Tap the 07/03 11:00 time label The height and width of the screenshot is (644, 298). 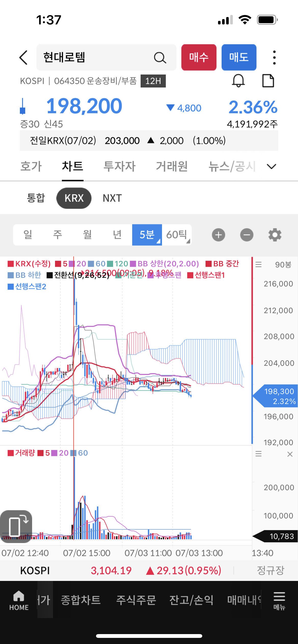click(148, 553)
